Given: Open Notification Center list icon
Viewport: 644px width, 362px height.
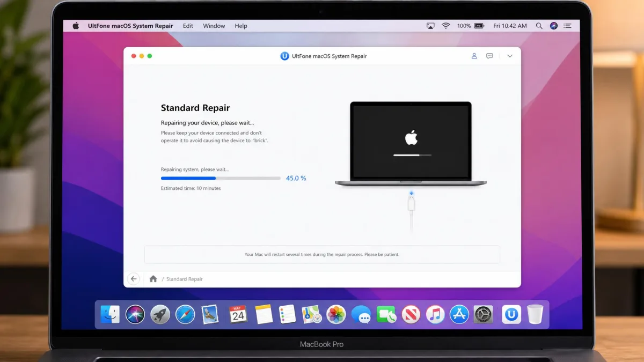Looking at the screenshot, I should [x=568, y=26].
